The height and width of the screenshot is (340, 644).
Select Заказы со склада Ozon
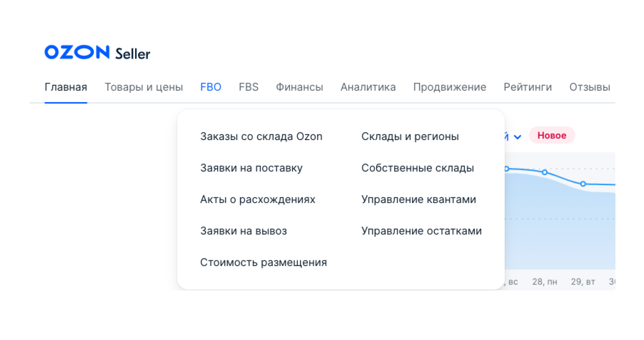pyautogui.click(x=261, y=136)
